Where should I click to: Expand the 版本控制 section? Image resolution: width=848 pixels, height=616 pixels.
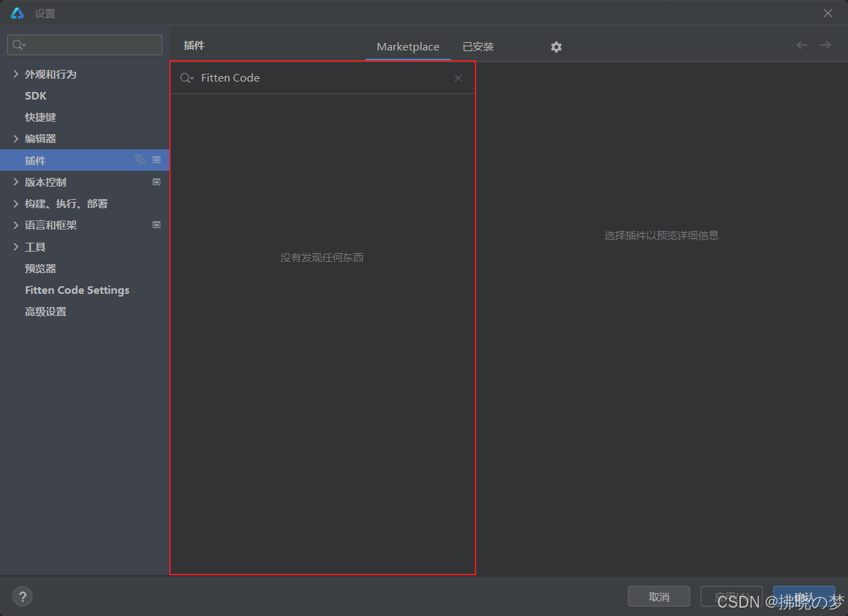16,182
